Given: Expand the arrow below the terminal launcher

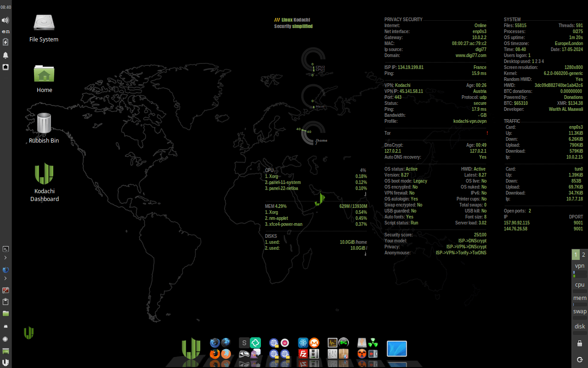Looking at the screenshot, I should (x=6, y=258).
